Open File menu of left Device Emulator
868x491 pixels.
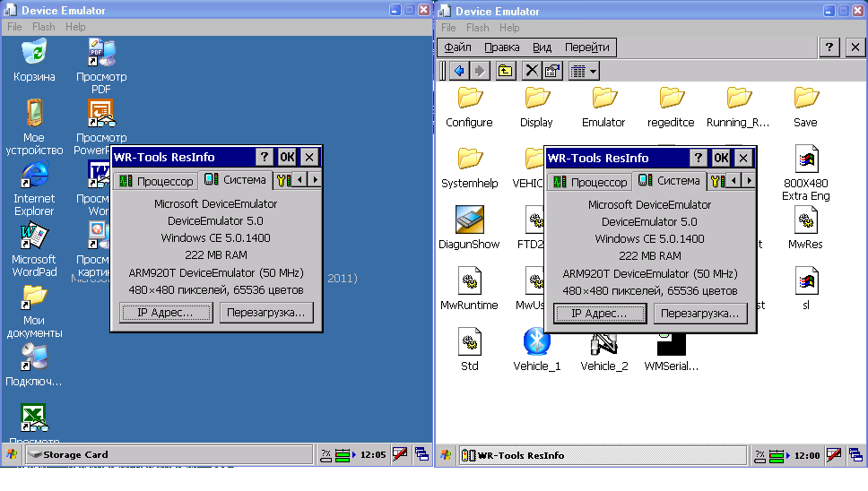pyautogui.click(x=14, y=27)
